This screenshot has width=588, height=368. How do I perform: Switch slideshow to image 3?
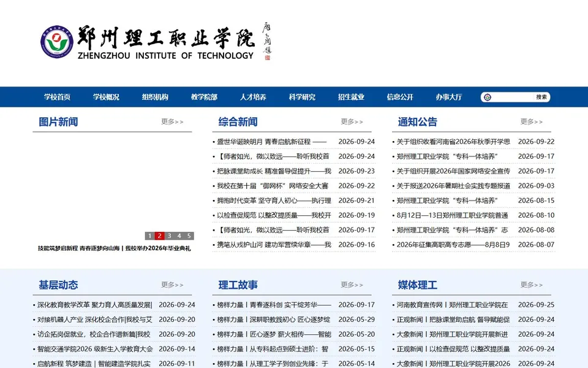pyautogui.click(x=170, y=236)
